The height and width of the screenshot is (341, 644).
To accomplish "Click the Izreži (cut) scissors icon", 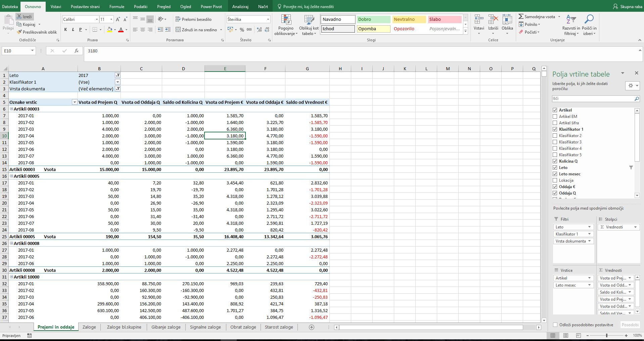I will coord(19,17).
